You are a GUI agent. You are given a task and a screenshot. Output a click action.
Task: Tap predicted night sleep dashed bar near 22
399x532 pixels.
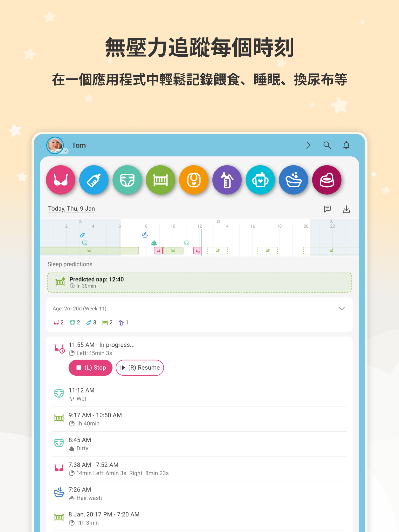click(x=331, y=251)
